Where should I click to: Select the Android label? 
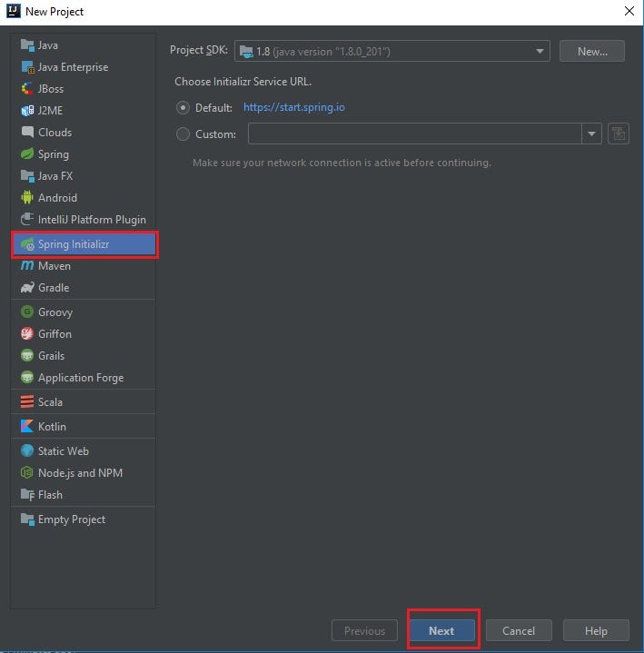(57, 197)
